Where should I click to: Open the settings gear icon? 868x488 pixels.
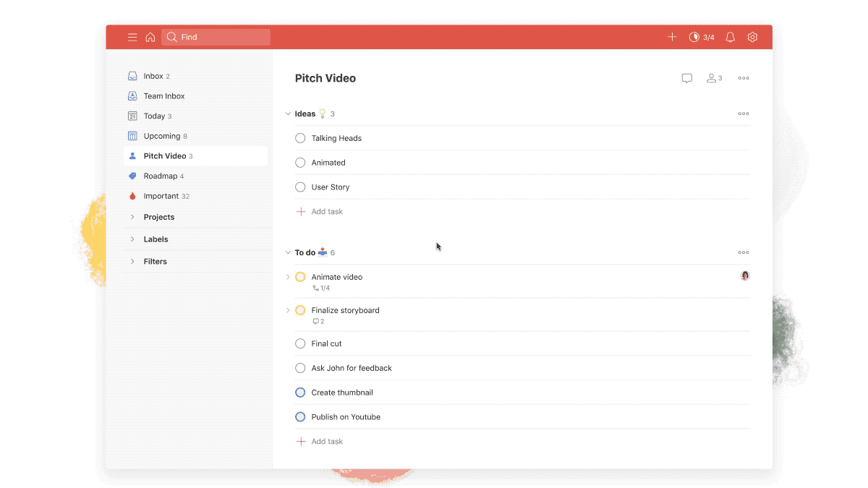752,37
